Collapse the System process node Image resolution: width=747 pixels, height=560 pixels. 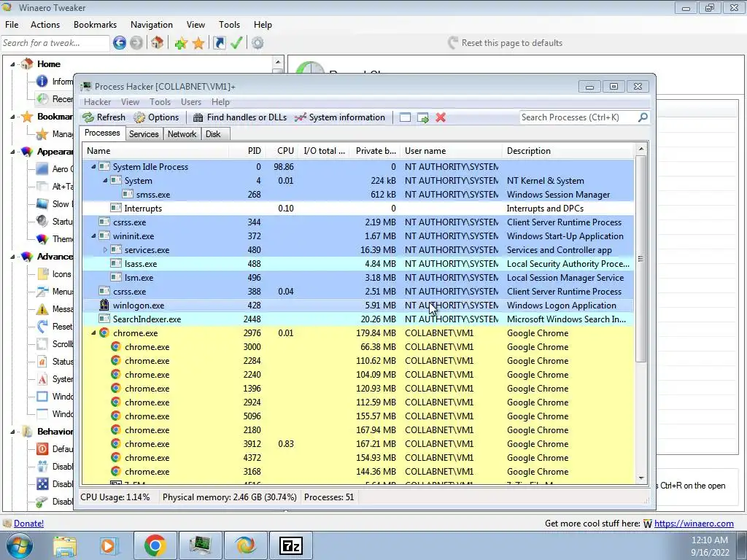click(x=105, y=181)
